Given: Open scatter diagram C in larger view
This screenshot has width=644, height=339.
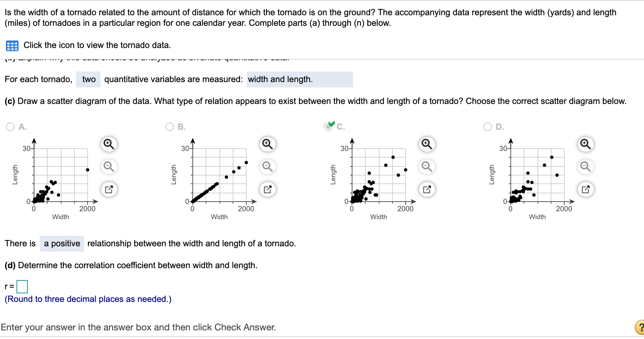Looking at the screenshot, I should click(426, 189).
